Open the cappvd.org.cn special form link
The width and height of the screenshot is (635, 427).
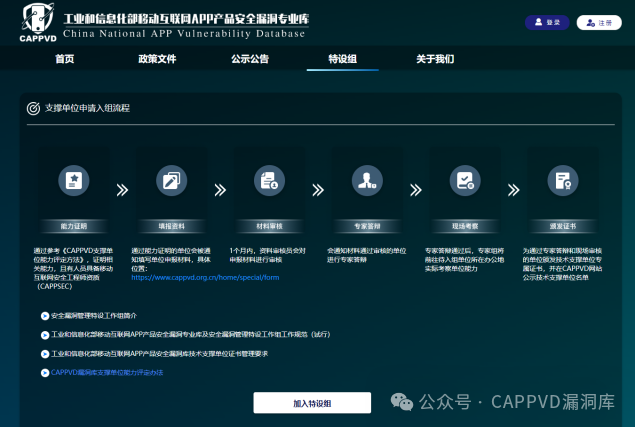[205, 278]
